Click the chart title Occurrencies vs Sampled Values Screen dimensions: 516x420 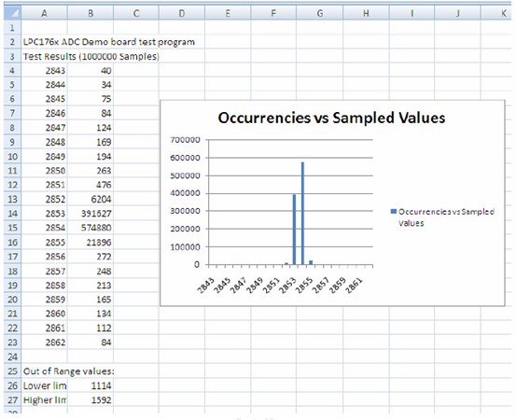tap(331, 118)
